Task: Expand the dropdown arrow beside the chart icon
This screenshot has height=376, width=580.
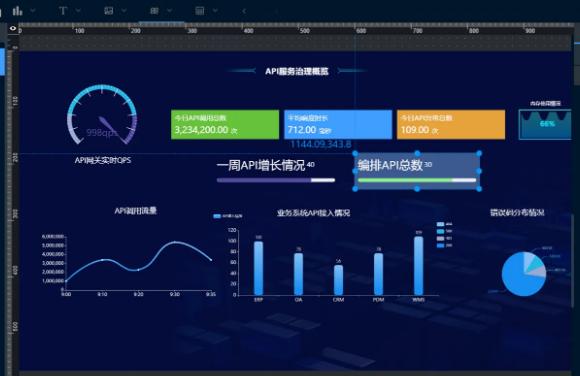Action: 33,11
